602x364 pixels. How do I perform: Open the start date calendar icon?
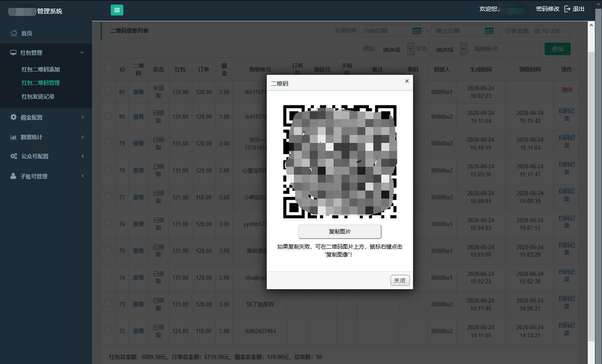(417, 31)
